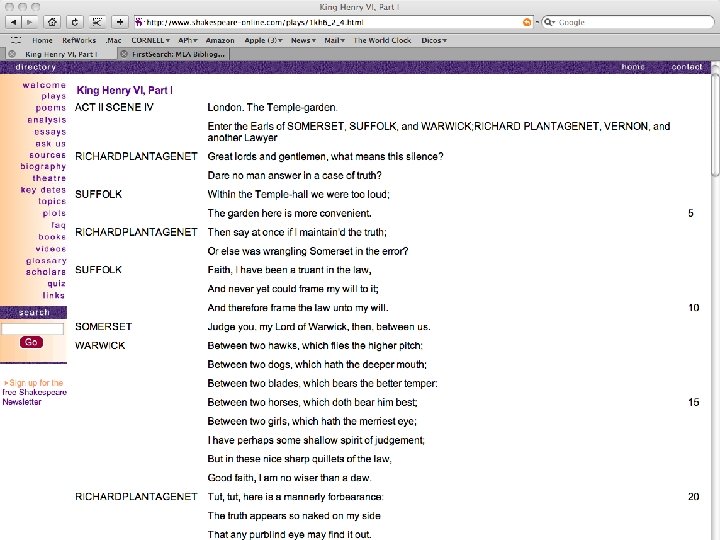
Task: Open the contact link in purple header
Action: pyautogui.click(x=687, y=67)
